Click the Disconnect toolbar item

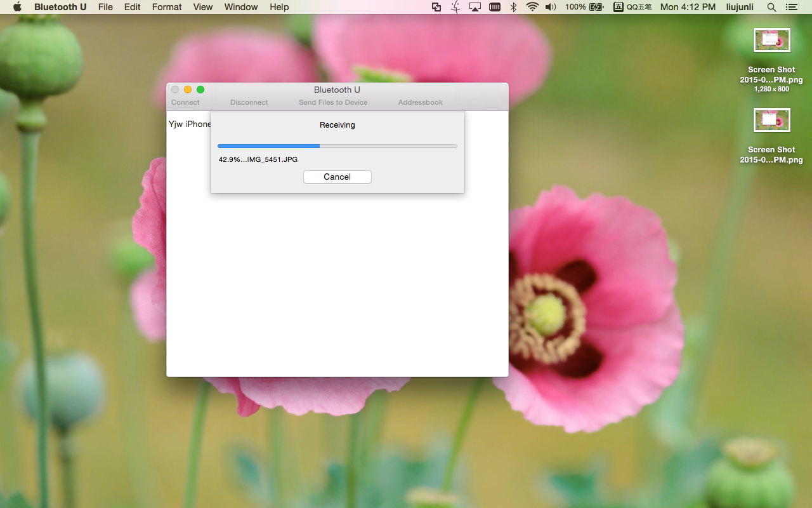pos(249,102)
